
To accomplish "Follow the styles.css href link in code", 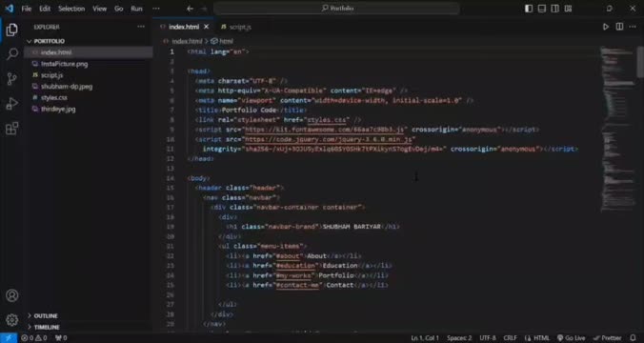I will [x=327, y=120].
